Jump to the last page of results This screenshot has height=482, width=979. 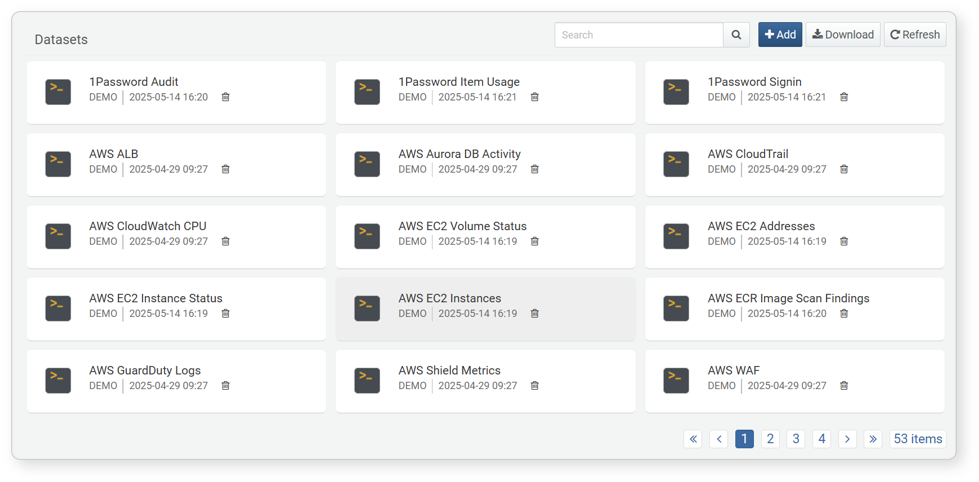coord(873,439)
